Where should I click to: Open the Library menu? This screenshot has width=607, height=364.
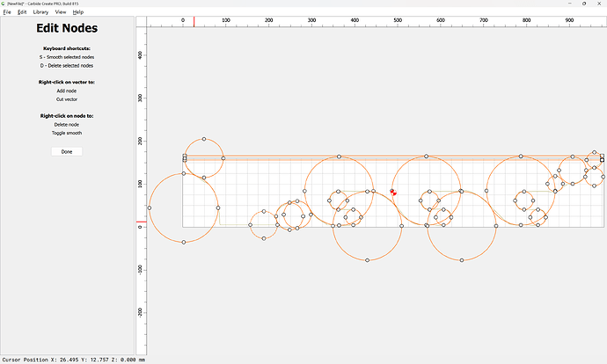(40, 12)
